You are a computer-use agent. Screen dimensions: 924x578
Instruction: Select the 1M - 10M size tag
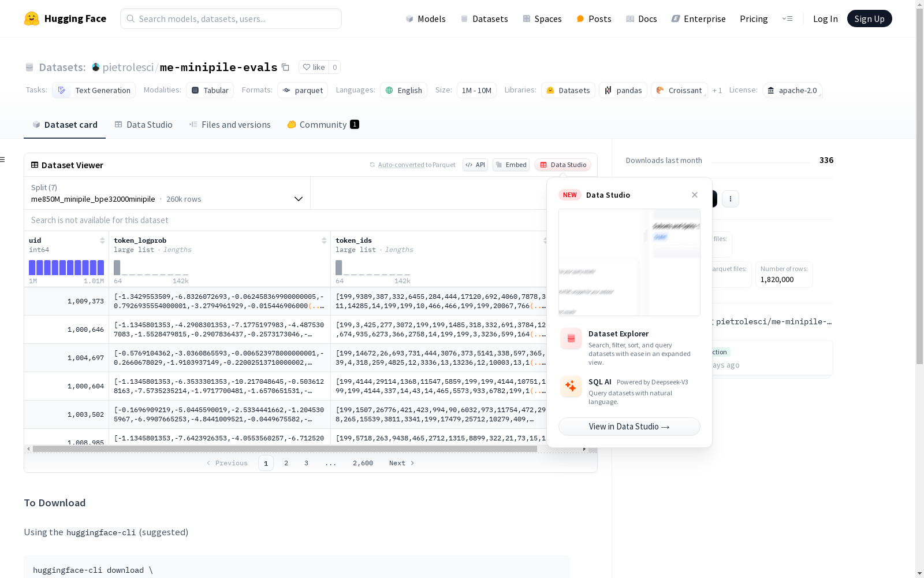[476, 90]
